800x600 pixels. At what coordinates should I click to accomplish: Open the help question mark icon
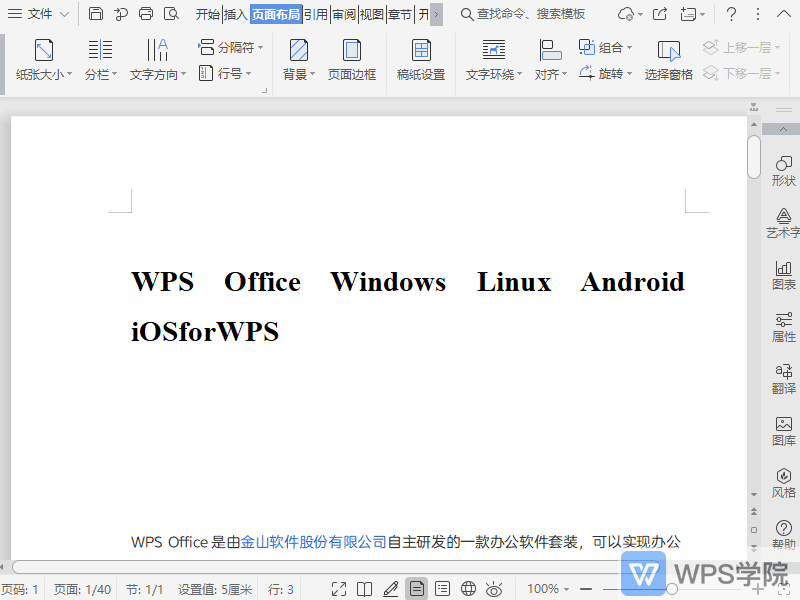tap(731, 14)
